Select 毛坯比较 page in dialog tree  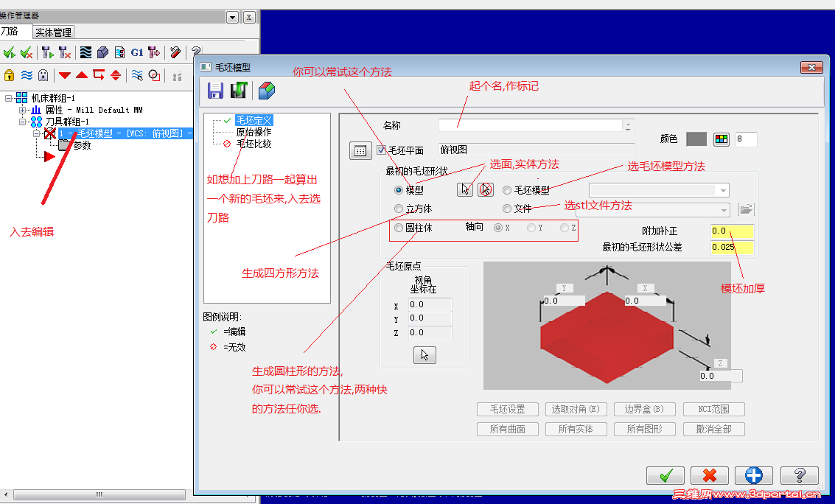254,144
